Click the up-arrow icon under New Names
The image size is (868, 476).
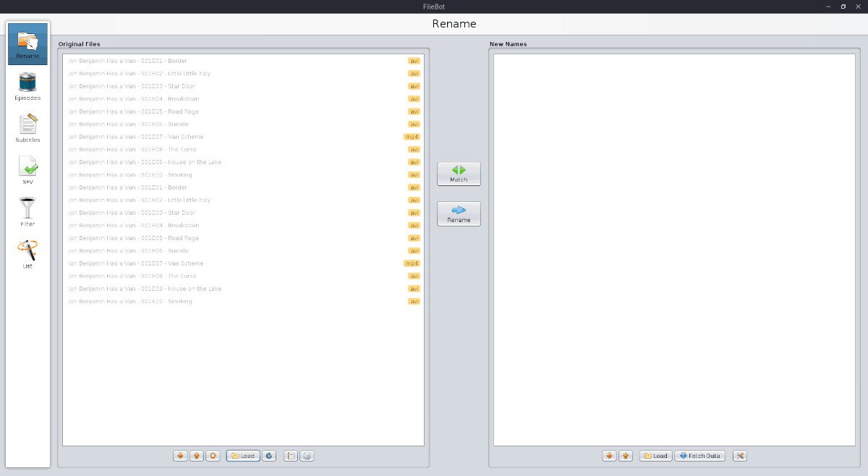[x=624, y=456]
